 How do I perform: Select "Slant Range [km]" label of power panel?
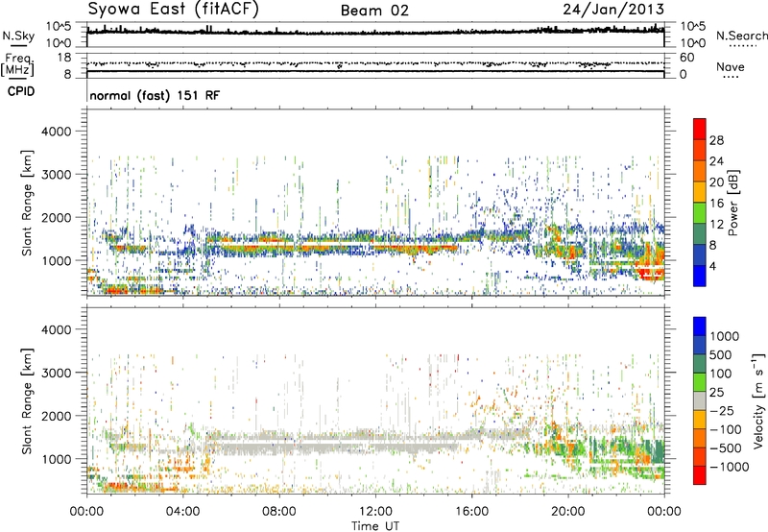(27, 203)
